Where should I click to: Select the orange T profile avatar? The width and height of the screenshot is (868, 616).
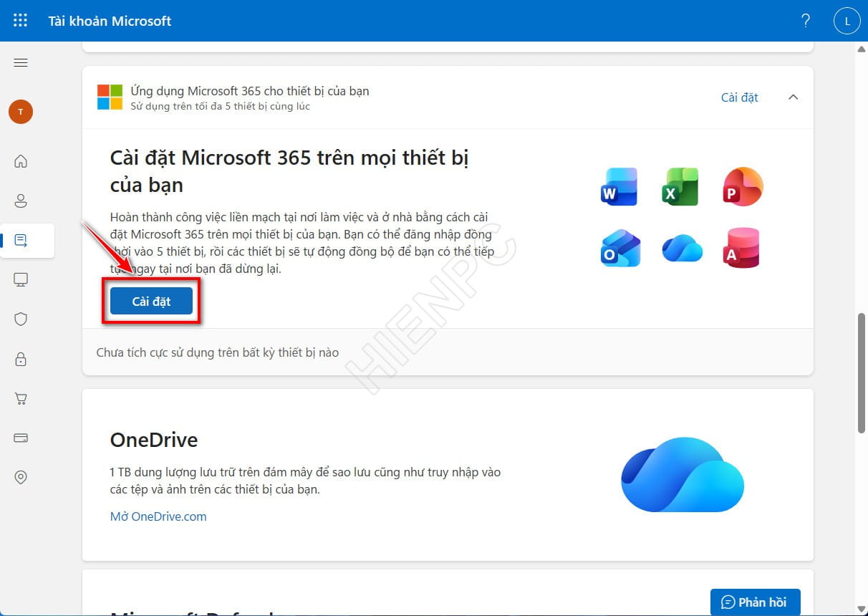21,112
